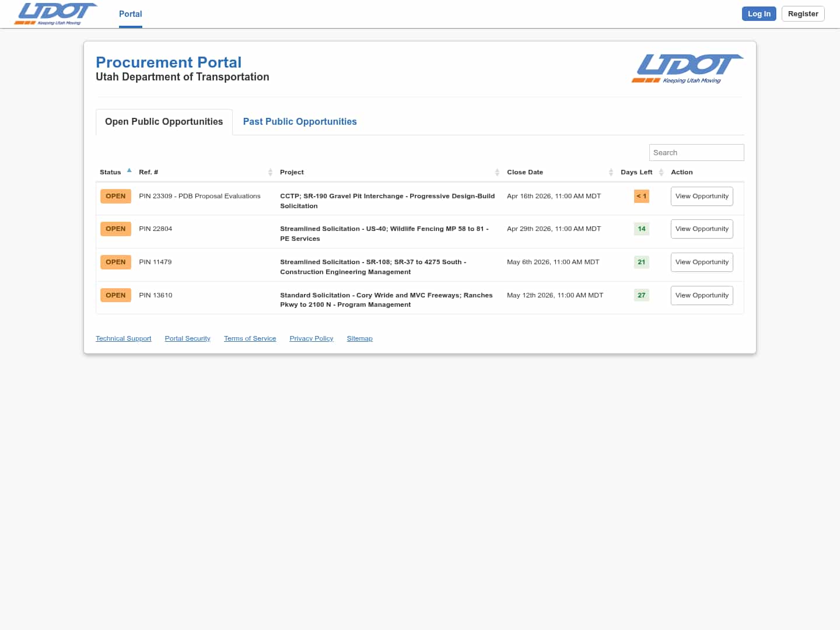Click 'PIN 23309 - PDB Proposal Evaluations' reference
The width and height of the screenshot is (840, 630).
[x=199, y=197]
